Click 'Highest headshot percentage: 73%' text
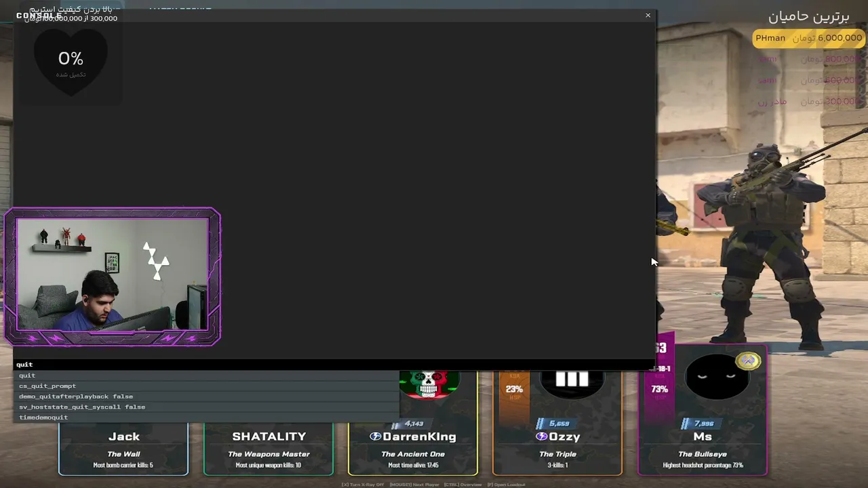 [x=703, y=465]
